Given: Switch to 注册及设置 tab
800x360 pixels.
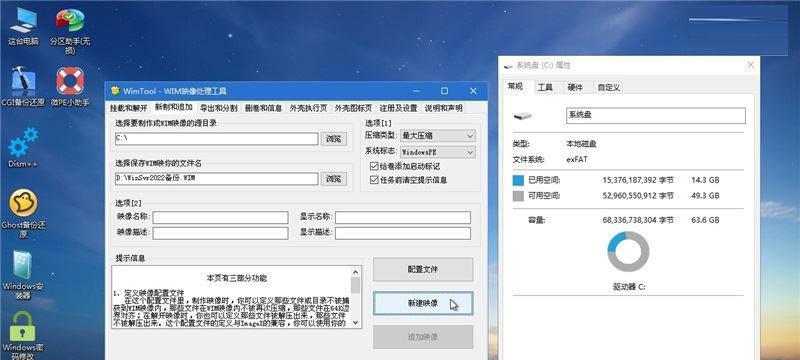Looking at the screenshot, I should pyautogui.click(x=398, y=108).
